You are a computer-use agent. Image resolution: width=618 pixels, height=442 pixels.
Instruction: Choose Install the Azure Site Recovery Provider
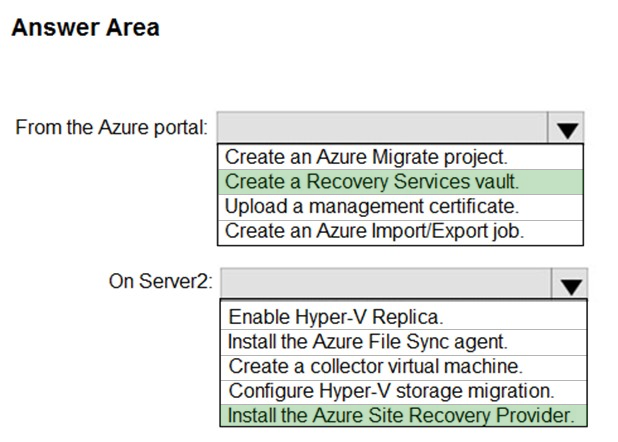(x=404, y=416)
